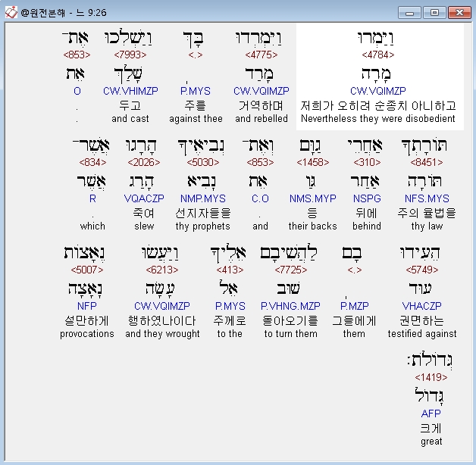This screenshot has height=465, width=476.
Task: Click parsing code VHACZP
Action: [x=422, y=306]
